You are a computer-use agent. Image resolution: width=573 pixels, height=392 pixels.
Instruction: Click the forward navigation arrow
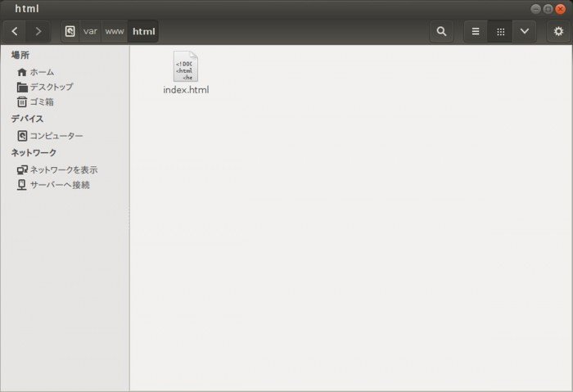[x=38, y=32]
